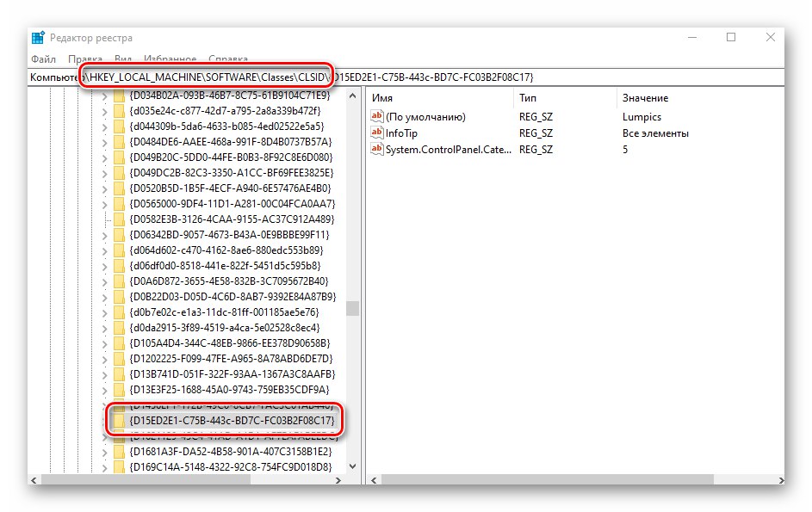Click values pane horizontal scrollbar thumb
Image resolution: width=812 pixels, height=512 pixels.
point(548,480)
